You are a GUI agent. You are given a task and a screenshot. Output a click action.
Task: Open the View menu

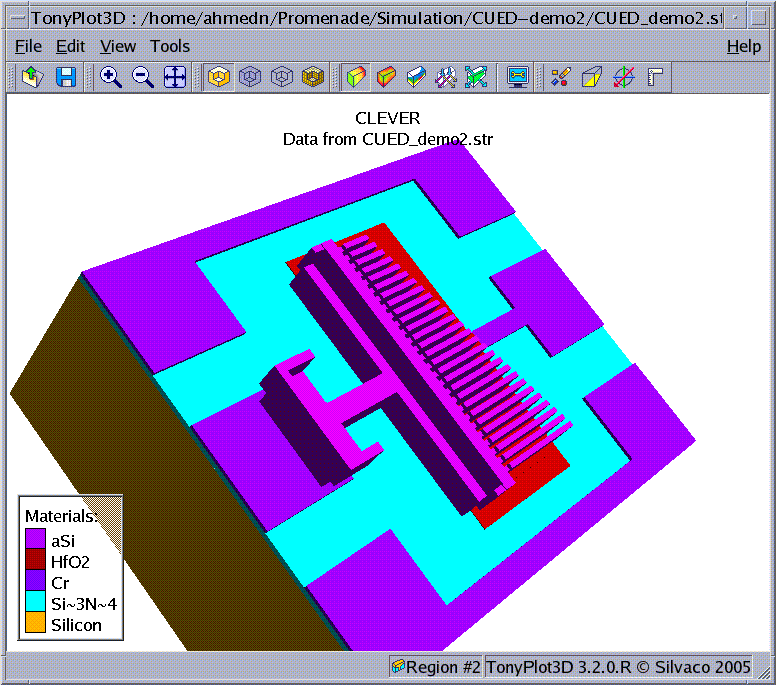click(x=118, y=47)
